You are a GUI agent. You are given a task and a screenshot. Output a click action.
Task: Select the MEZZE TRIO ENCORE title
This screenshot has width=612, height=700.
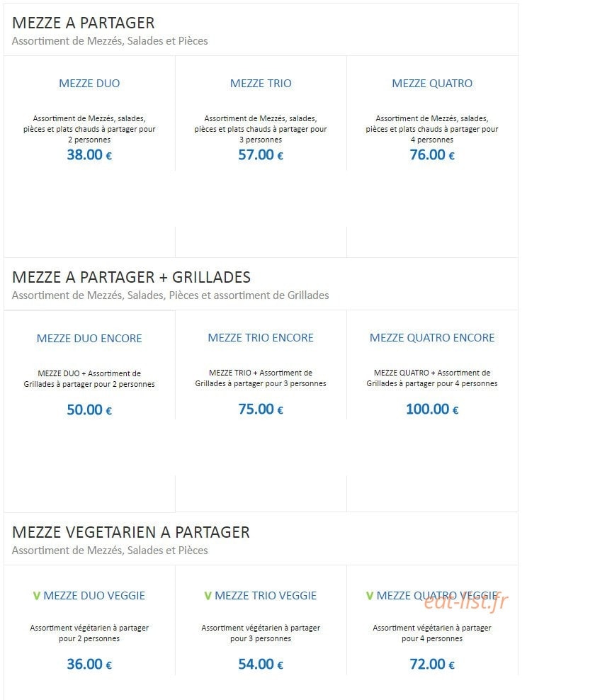tap(261, 337)
